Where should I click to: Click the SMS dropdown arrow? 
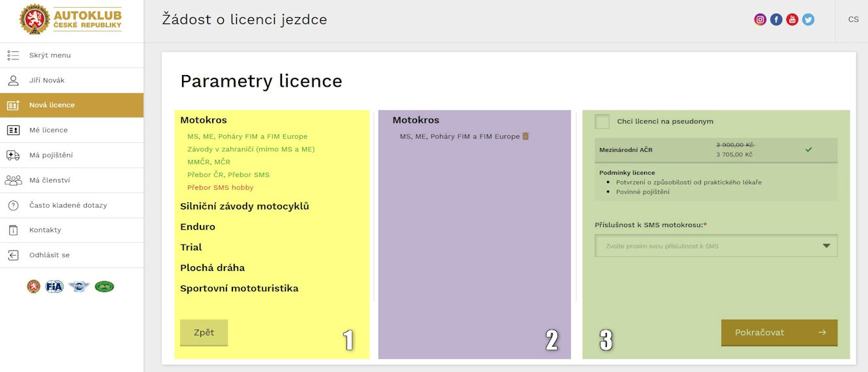[x=826, y=246]
